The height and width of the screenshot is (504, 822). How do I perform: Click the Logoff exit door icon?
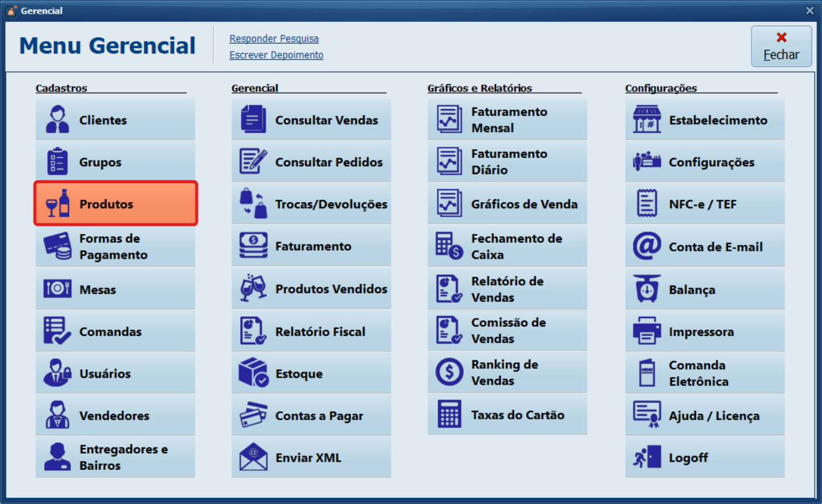click(x=647, y=457)
